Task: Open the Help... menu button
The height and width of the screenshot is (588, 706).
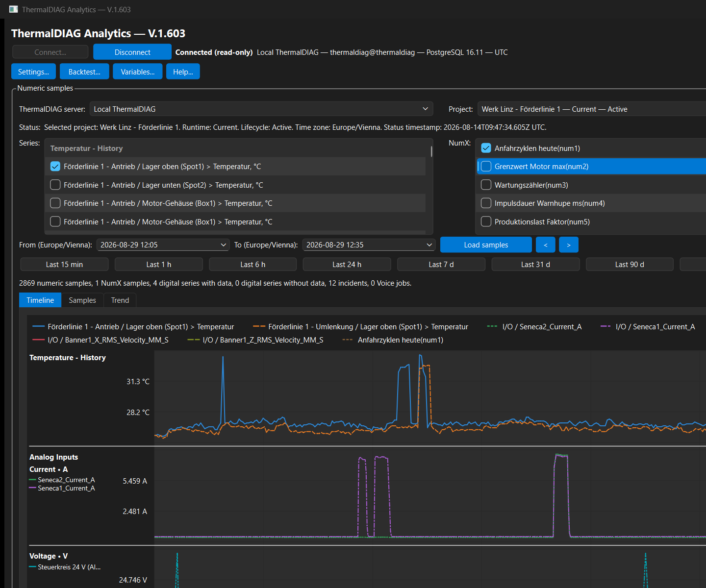Action: coord(183,72)
